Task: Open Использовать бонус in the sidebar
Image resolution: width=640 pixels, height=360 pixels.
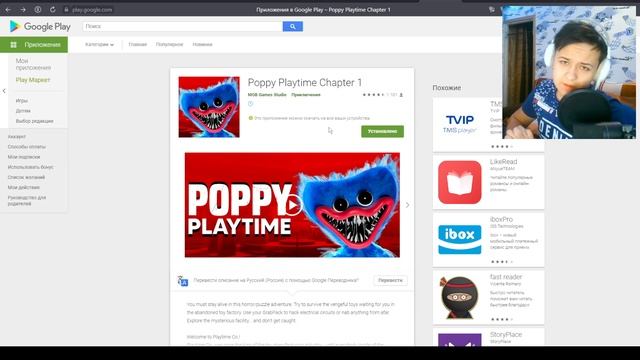Action: 31,167
